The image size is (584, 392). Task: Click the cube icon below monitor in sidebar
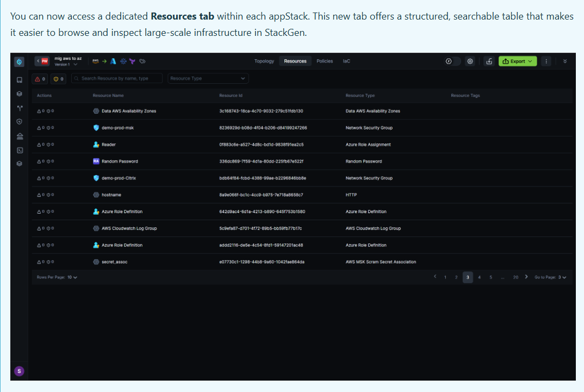[x=20, y=94]
